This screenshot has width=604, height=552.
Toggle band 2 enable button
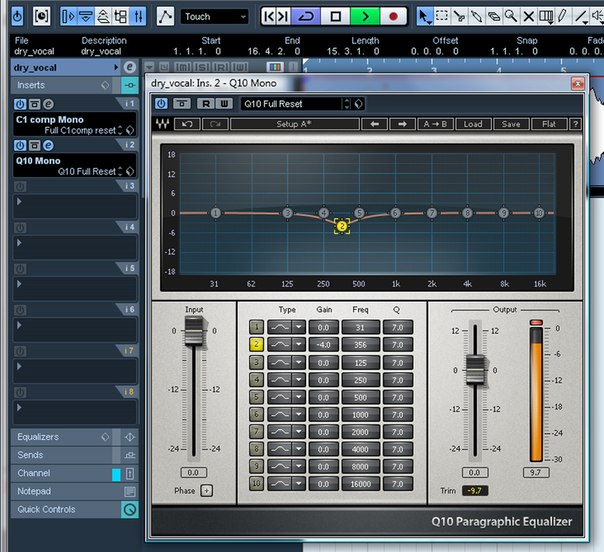(x=256, y=344)
